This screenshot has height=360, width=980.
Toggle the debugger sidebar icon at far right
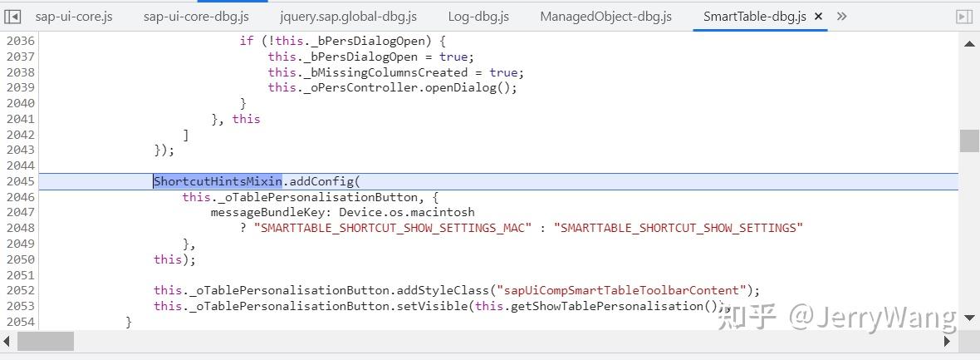pyautogui.click(x=964, y=17)
